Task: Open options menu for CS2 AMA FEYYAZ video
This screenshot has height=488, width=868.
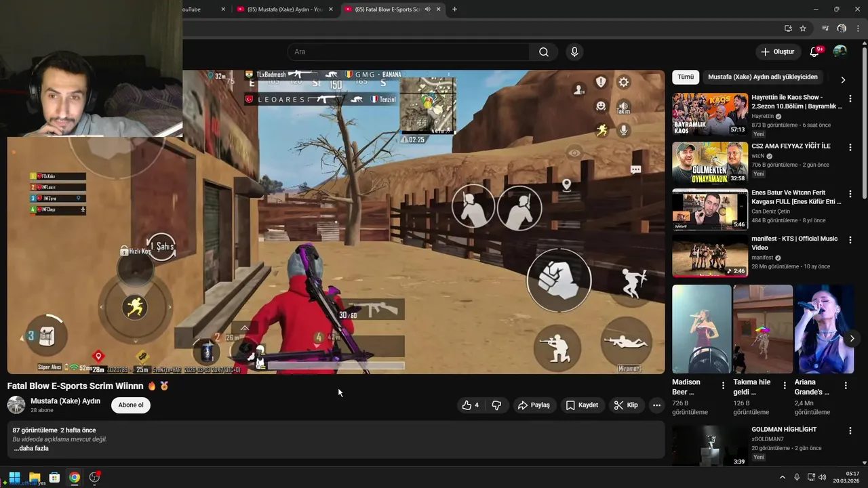Action: pyautogui.click(x=850, y=148)
